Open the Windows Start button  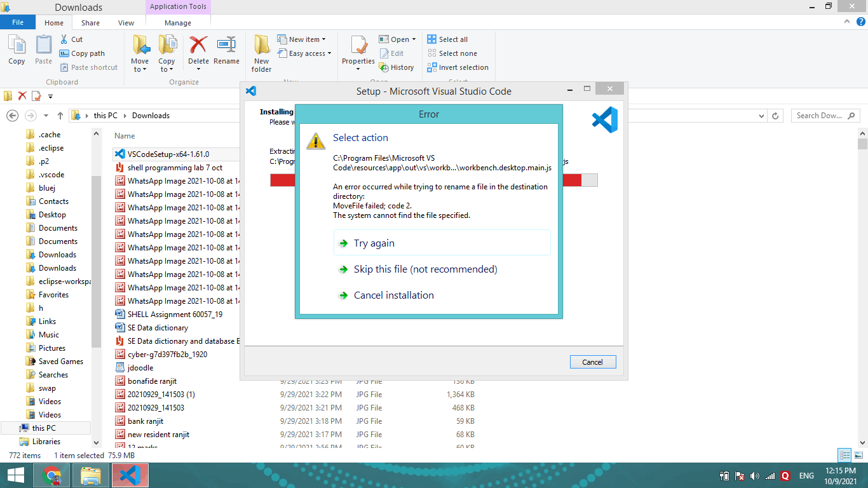coord(15,475)
